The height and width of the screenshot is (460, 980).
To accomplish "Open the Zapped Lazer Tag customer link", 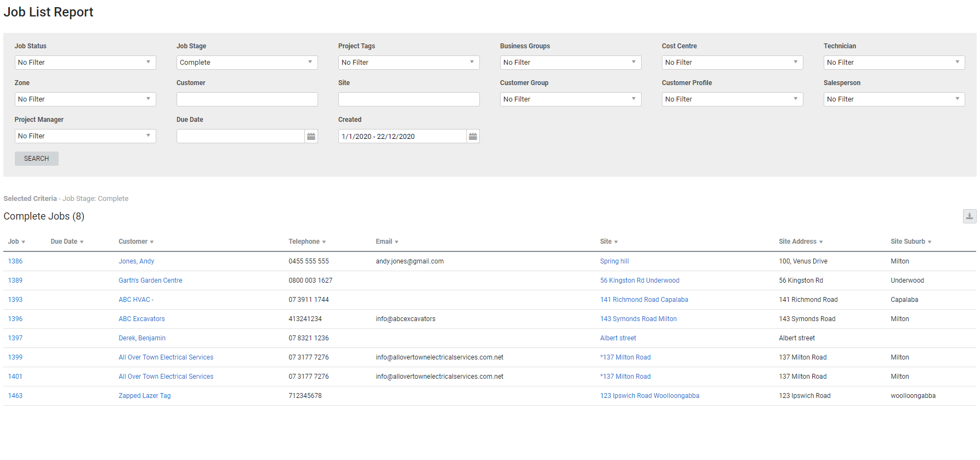I will (x=144, y=396).
